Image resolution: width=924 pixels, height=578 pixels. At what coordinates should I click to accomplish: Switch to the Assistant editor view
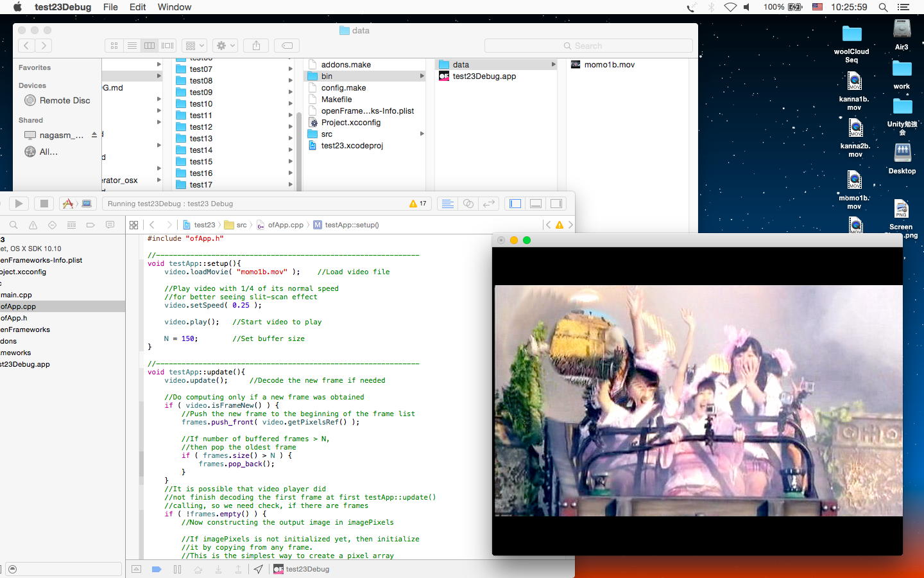click(x=468, y=204)
